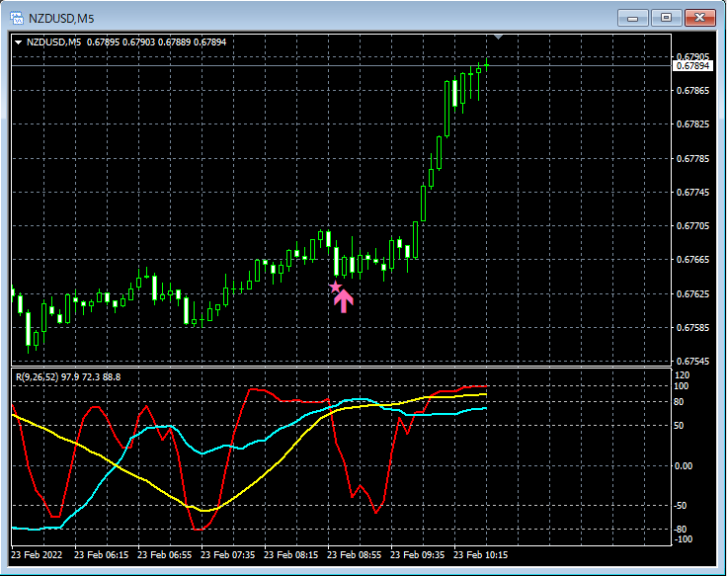The image size is (728, 576).
Task: Maximize the NZDUSD,M5 chart window
Action: pyautogui.click(x=666, y=18)
